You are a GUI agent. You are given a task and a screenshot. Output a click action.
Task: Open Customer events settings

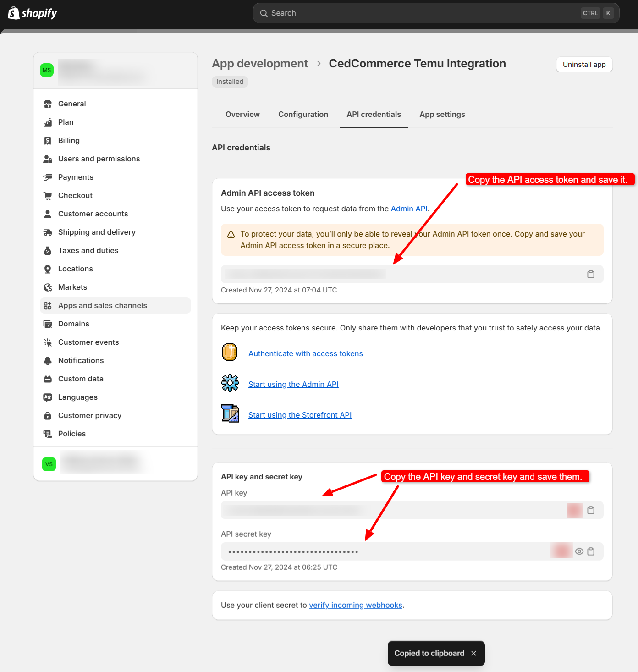(x=115, y=342)
